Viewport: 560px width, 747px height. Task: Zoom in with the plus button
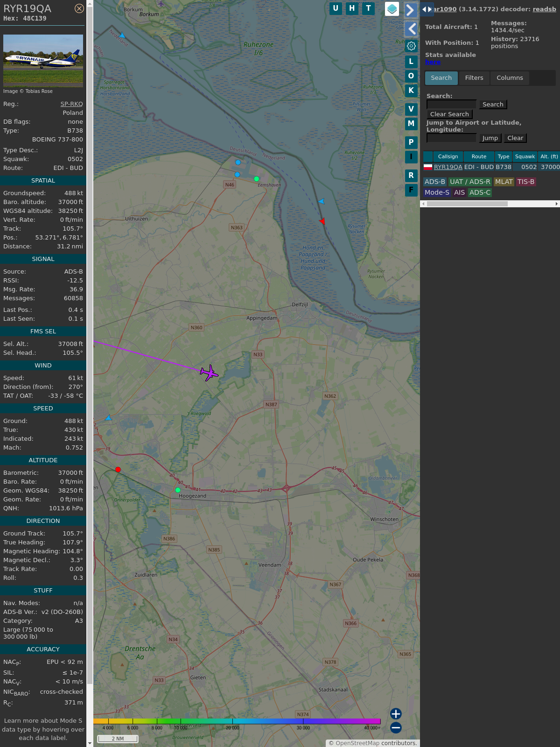point(396,714)
